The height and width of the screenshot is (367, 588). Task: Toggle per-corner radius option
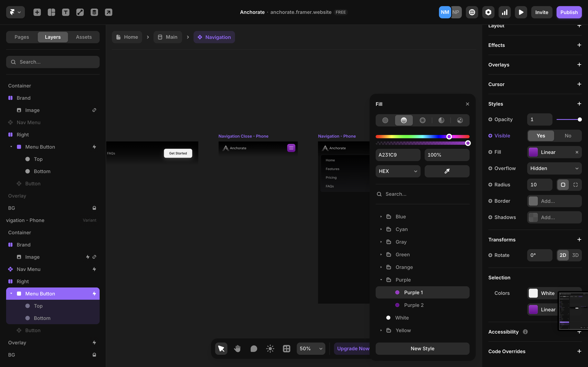click(575, 185)
